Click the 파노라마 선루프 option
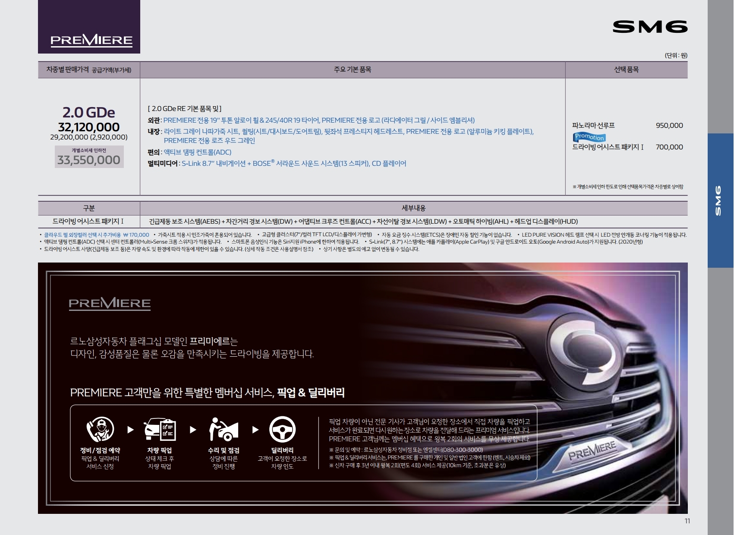 (x=593, y=126)
